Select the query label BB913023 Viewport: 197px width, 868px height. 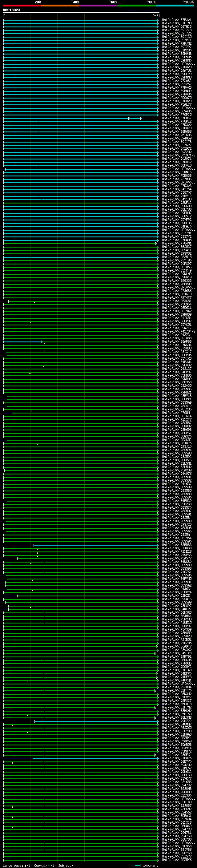pos(11,10)
